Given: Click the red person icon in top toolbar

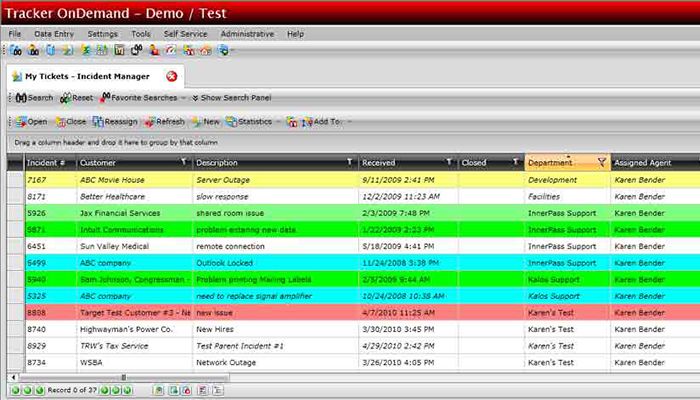Looking at the screenshot, I should coord(154,50).
